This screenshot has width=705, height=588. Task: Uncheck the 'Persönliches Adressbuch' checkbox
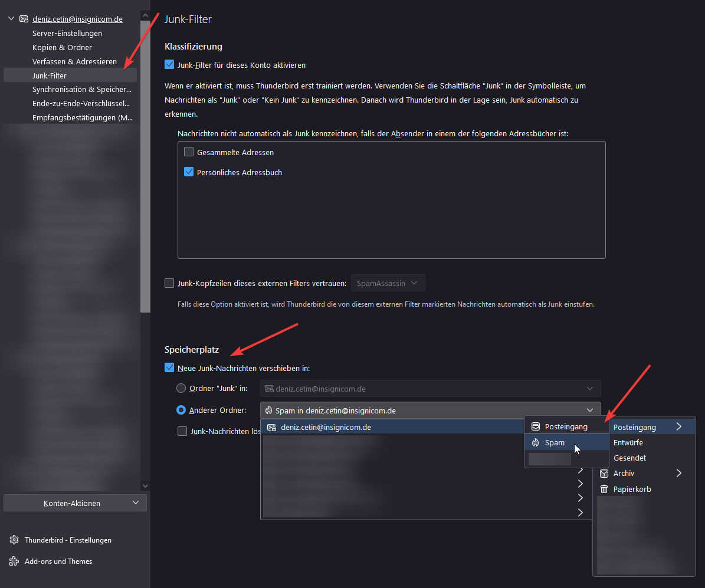[x=189, y=172]
